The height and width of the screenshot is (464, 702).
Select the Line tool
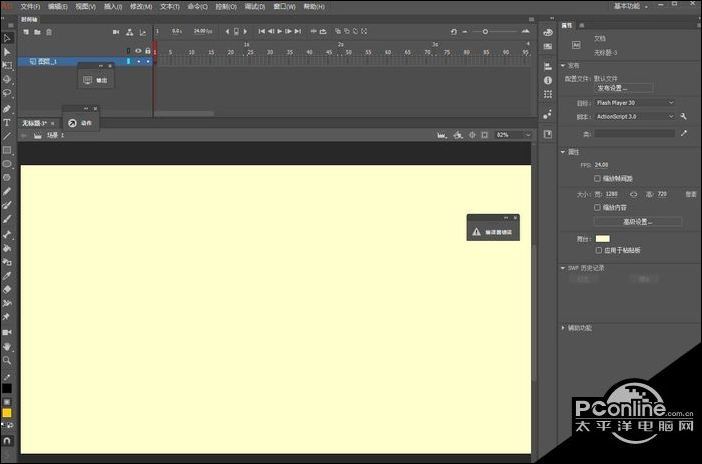pyautogui.click(x=7, y=136)
